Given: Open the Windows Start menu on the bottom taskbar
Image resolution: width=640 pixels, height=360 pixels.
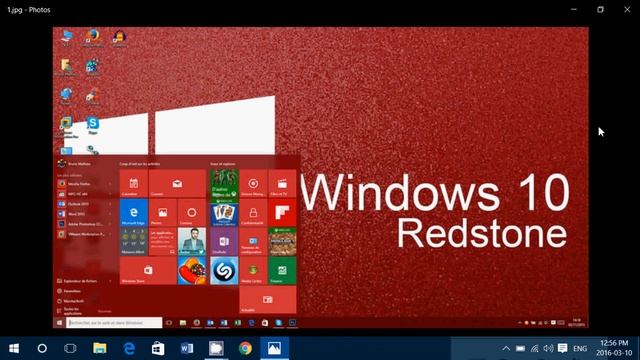Looking at the screenshot, I should pos(14,348).
